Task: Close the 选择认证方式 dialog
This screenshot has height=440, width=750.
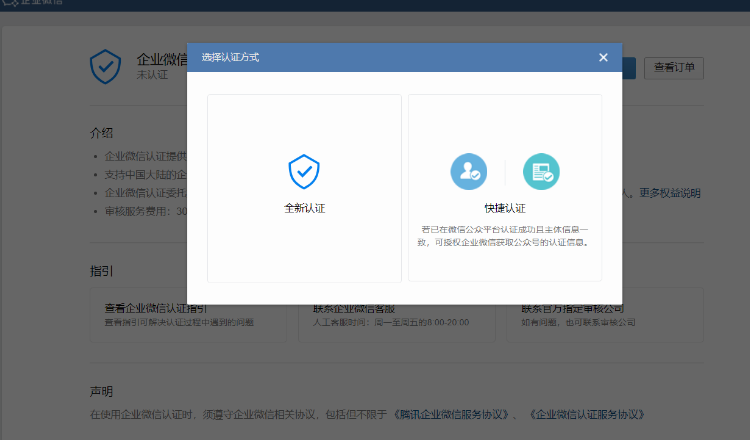Action: pos(603,58)
